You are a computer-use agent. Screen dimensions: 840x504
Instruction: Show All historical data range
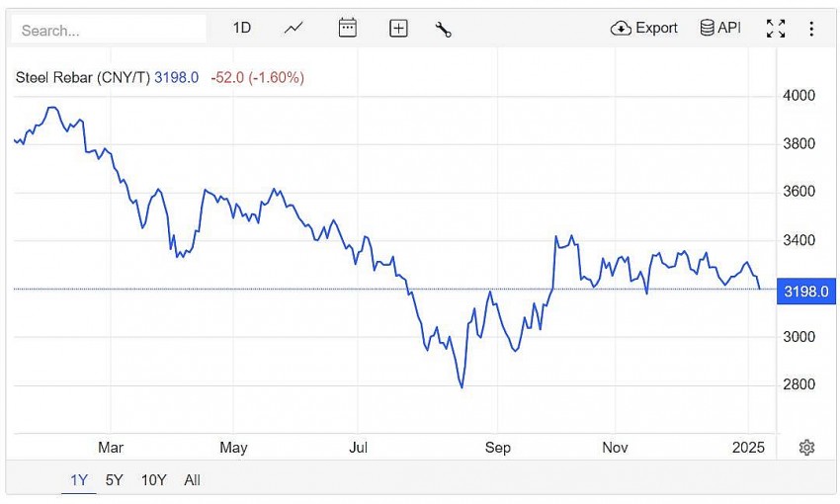(192, 480)
